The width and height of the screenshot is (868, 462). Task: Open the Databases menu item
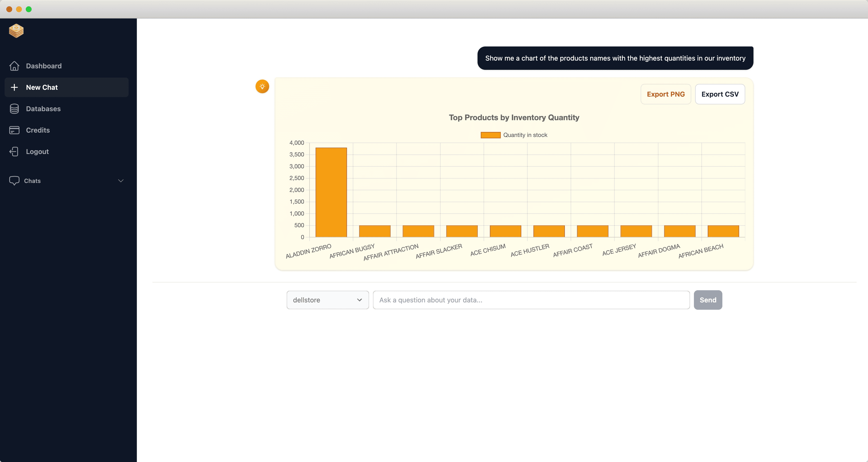tap(43, 109)
